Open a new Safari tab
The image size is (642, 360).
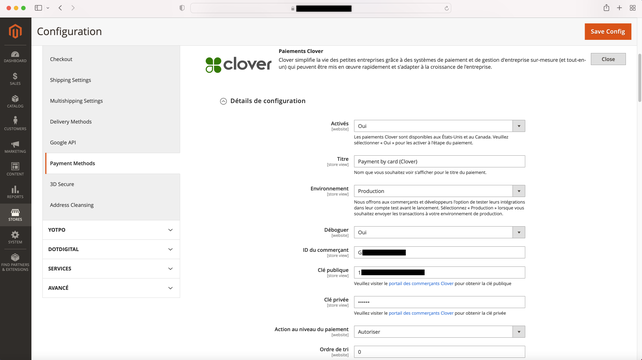coord(619,8)
